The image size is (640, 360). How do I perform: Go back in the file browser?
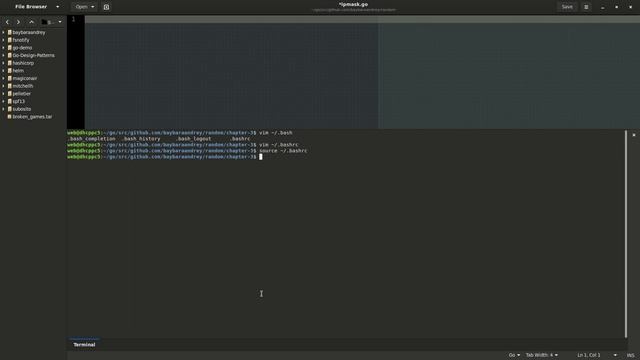pyautogui.click(x=7, y=22)
